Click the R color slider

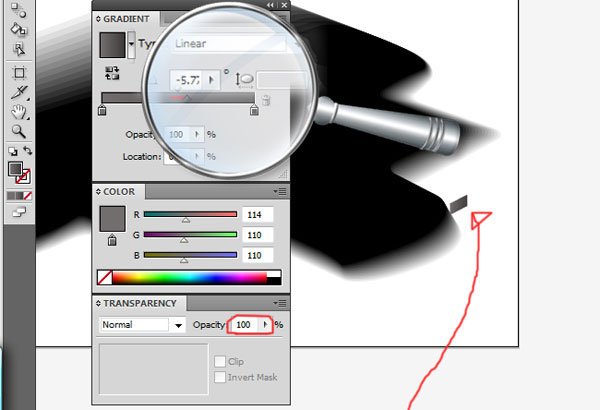(190, 214)
